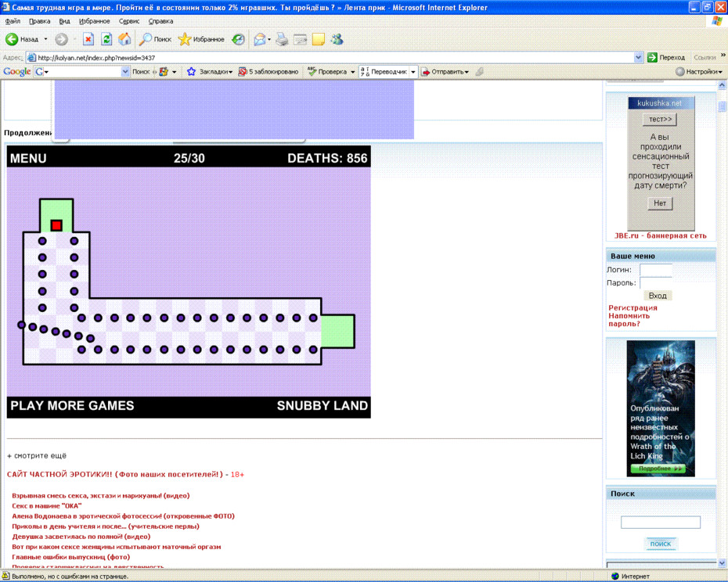Open the Переводчик dropdown arrow

(x=413, y=72)
